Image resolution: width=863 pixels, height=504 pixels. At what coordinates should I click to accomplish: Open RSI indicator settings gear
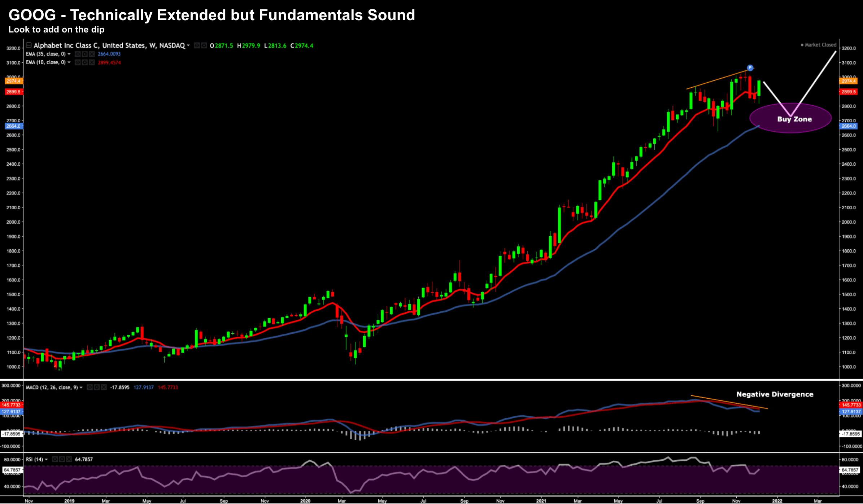(x=62, y=459)
